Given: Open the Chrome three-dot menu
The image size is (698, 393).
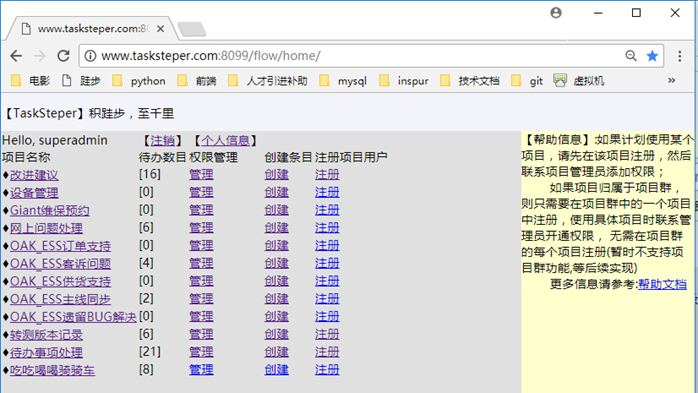Looking at the screenshot, I should pyautogui.click(x=679, y=56).
